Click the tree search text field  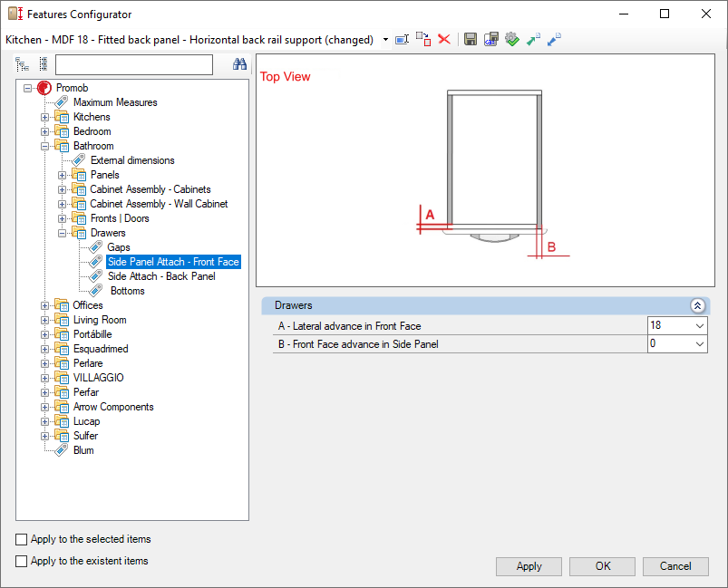(134, 64)
